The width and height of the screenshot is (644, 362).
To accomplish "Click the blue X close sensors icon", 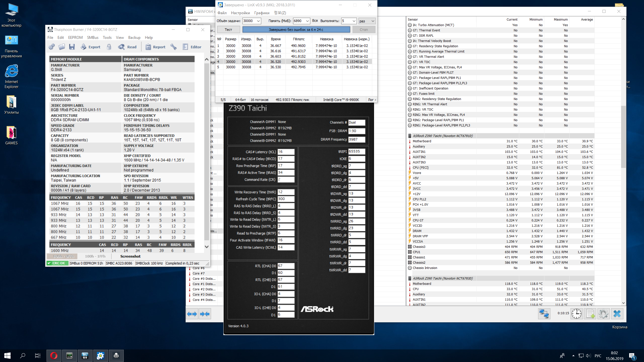I will pos(617,313).
